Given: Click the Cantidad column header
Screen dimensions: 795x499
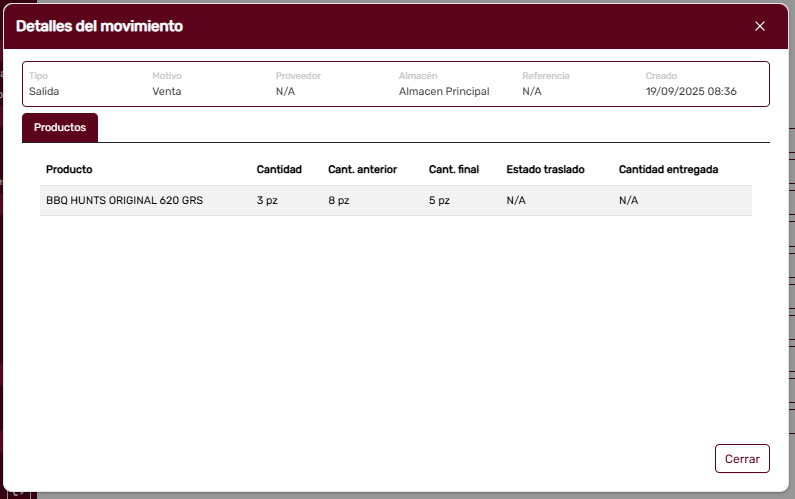Looking at the screenshot, I should click(x=279, y=169).
